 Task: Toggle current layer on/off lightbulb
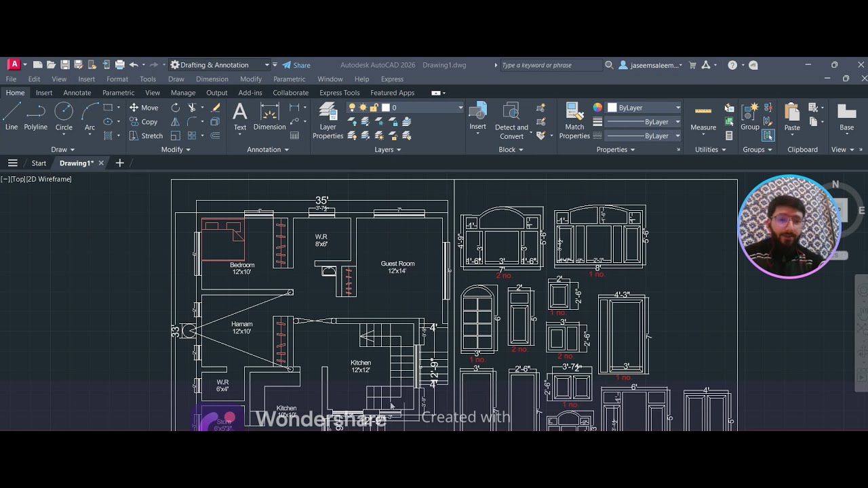pos(352,108)
